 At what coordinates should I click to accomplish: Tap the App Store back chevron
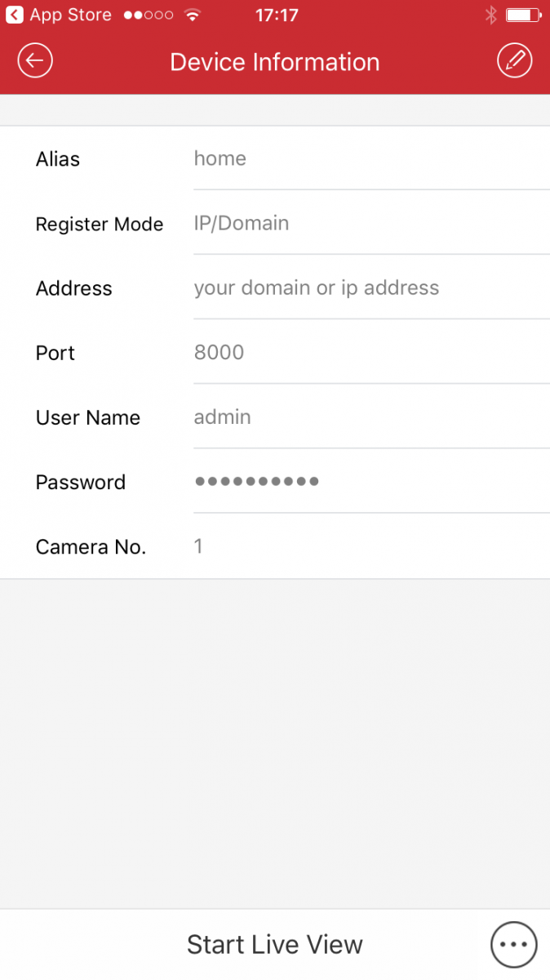coord(15,16)
